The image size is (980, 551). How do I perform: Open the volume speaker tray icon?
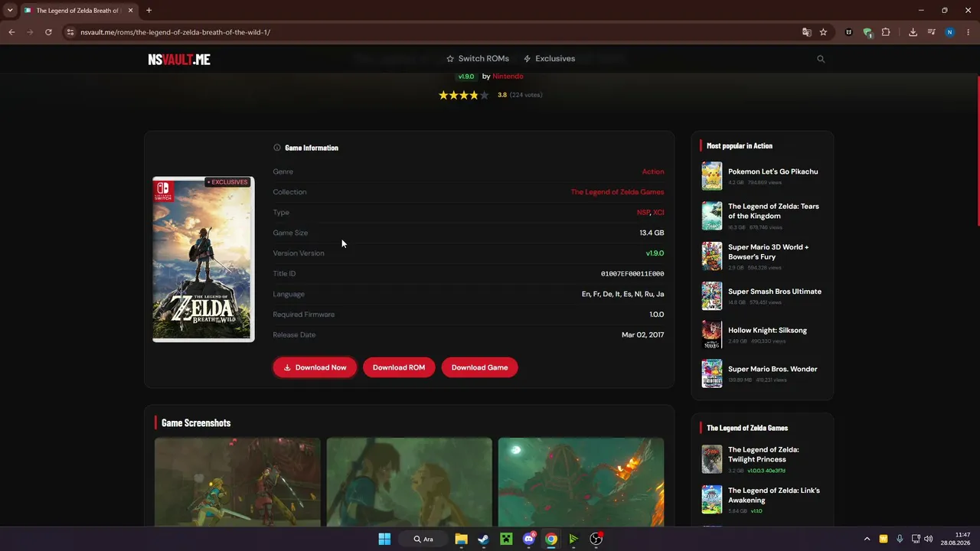(929, 539)
